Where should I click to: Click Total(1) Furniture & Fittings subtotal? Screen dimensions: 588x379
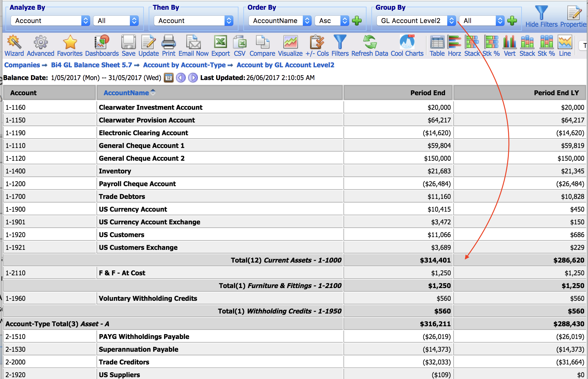click(294, 286)
